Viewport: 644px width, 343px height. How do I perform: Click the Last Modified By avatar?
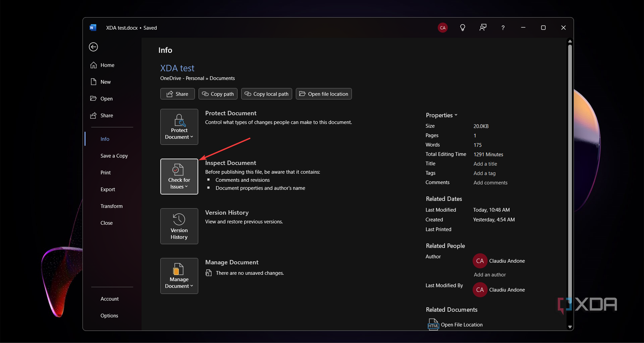point(480,290)
